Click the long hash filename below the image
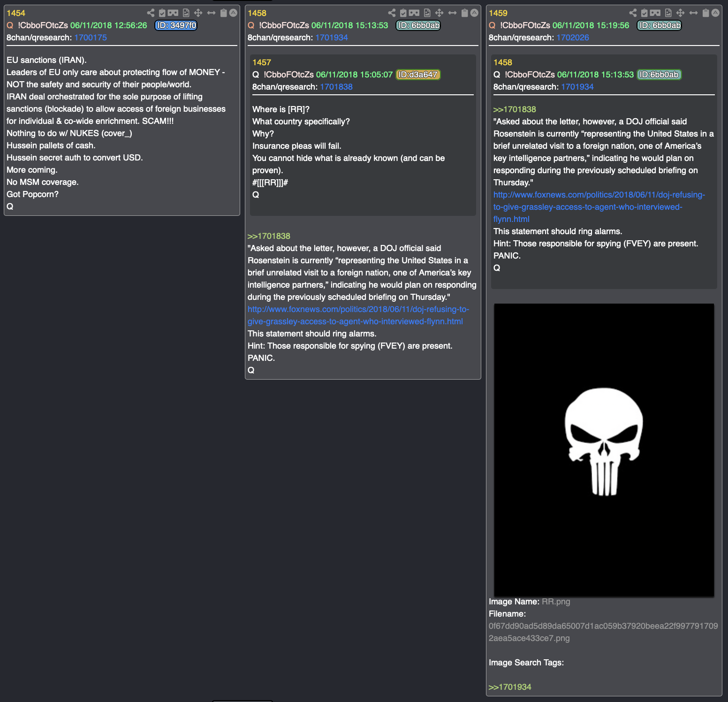 (603, 632)
